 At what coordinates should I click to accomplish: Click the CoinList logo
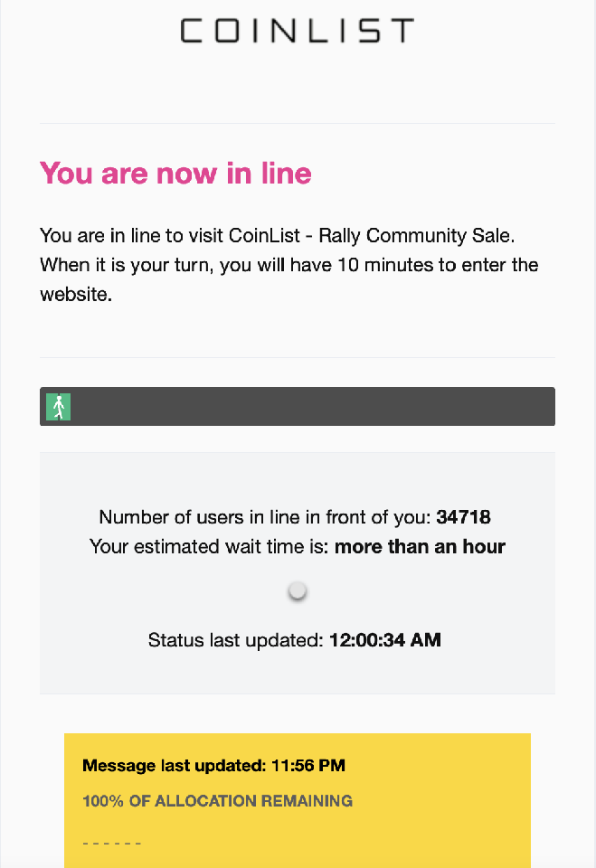click(297, 31)
